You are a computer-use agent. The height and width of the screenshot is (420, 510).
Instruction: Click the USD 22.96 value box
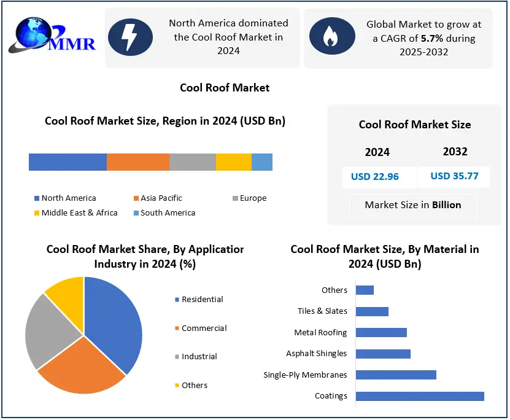375,177
